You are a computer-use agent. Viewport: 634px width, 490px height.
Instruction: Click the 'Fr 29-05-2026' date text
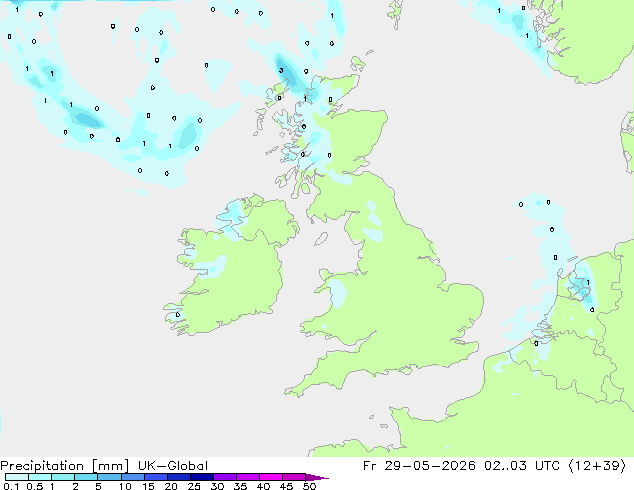tap(419, 466)
